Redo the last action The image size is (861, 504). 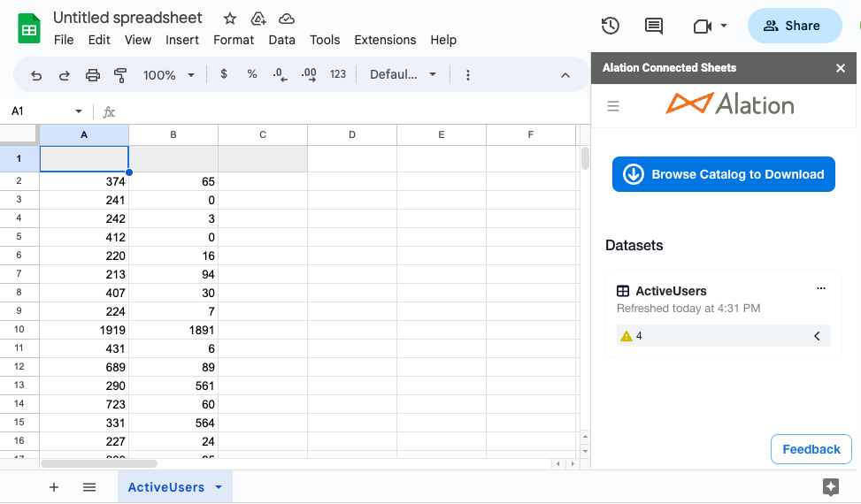point(65,75)
